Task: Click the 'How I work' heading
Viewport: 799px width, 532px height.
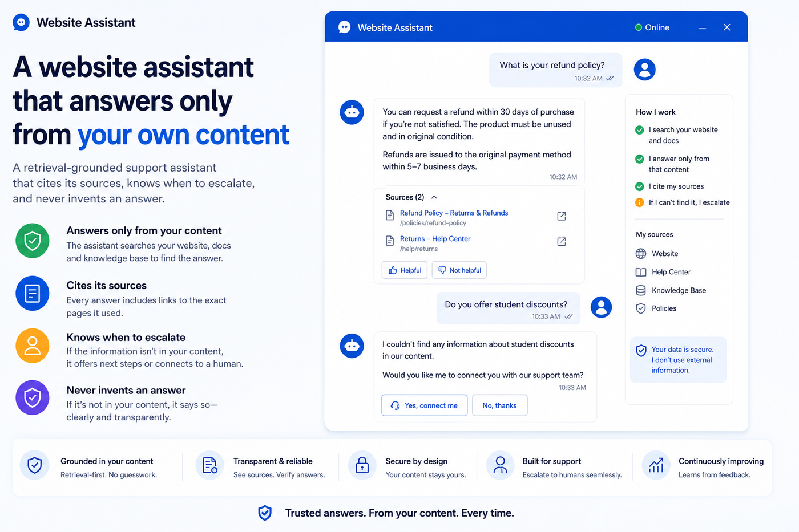Action: (656, 112)
